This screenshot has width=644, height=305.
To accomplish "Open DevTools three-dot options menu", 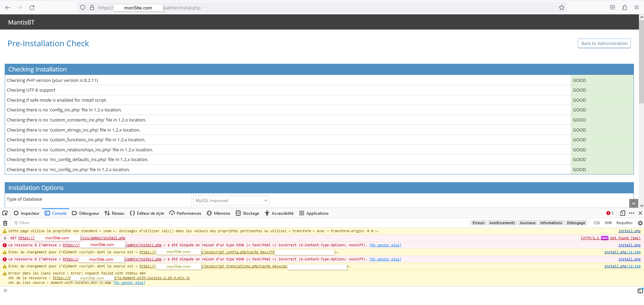I will 632,213.
